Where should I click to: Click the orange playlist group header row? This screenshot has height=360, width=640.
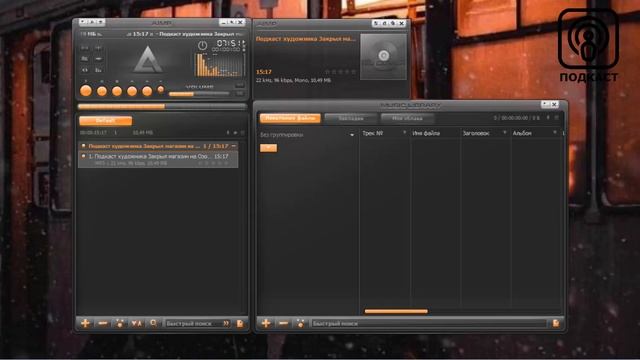[158, 146]
